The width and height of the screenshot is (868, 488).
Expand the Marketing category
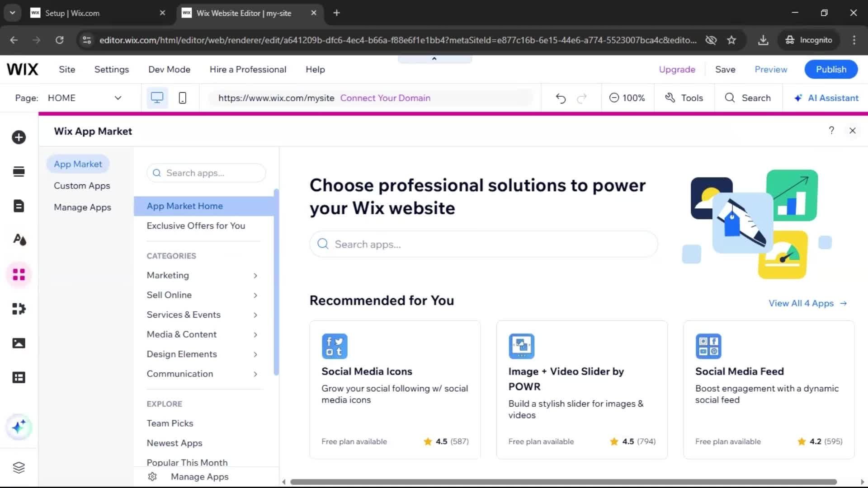click(255, 276)
